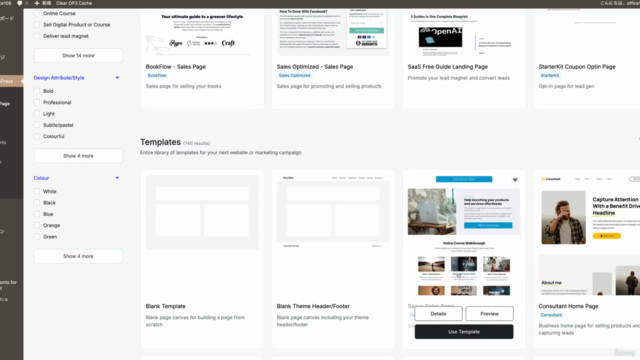Open the こんにちは user greeting menu
Viewport: 640px width, 360px height.
(x=620, y=3)
